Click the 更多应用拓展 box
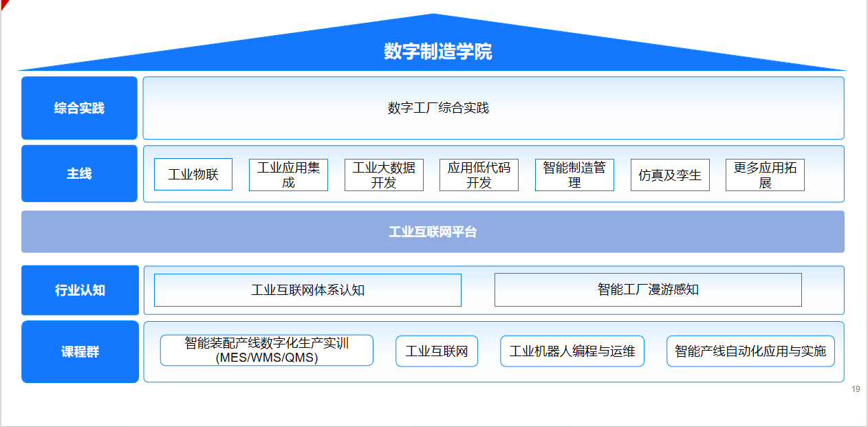Image resolution: width=868 pixels, height=427 pixels. pyautogui.click(x=765, y=175)
